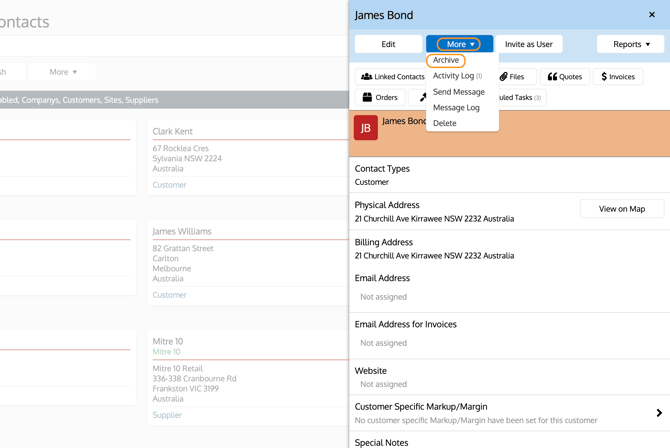Choose Activity Log menu entry

pos(456,76)
